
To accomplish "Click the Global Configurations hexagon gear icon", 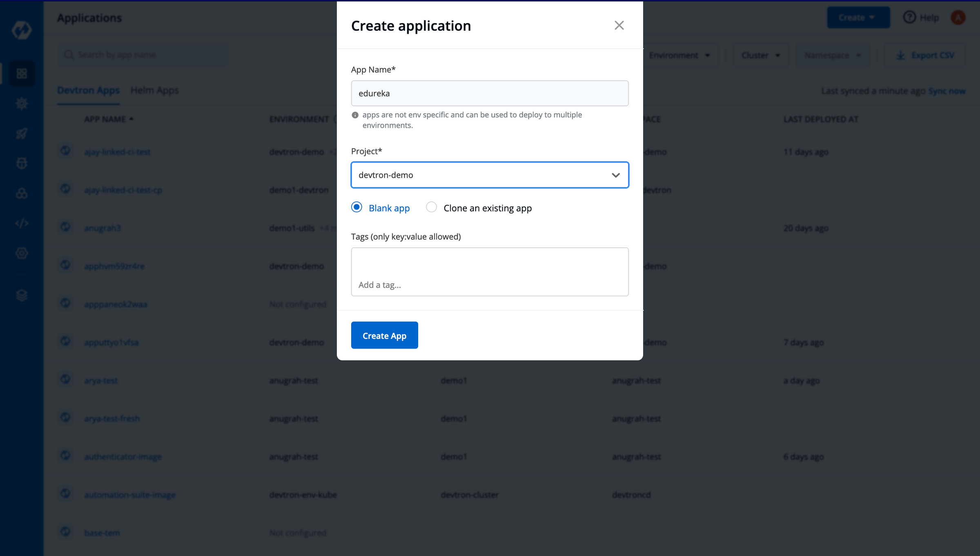I will coord(22,253).
